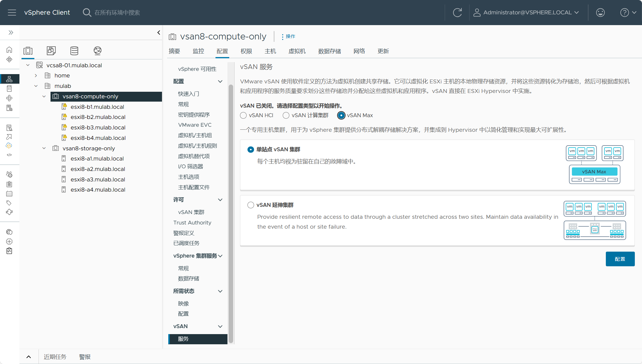The image size is (642, 364).
Task: Collapse the 所需状态 section
Action: click(220, 291)
